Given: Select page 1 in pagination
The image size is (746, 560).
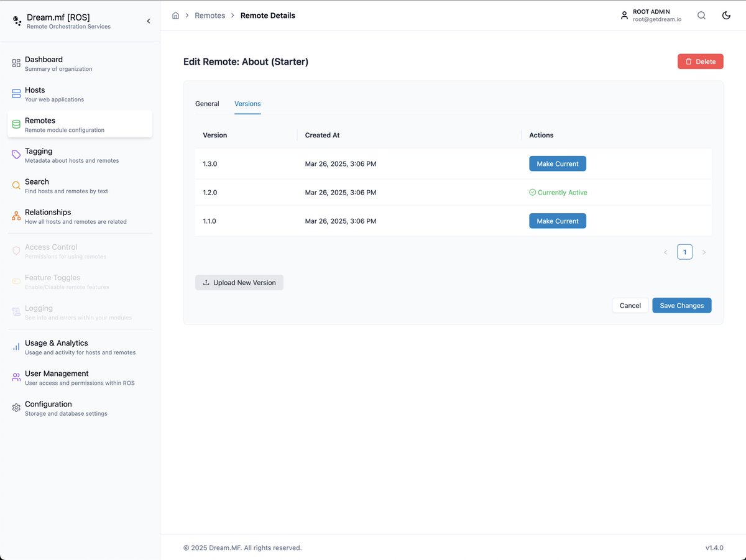Looking at the screenshot, I should coord(684,252).
